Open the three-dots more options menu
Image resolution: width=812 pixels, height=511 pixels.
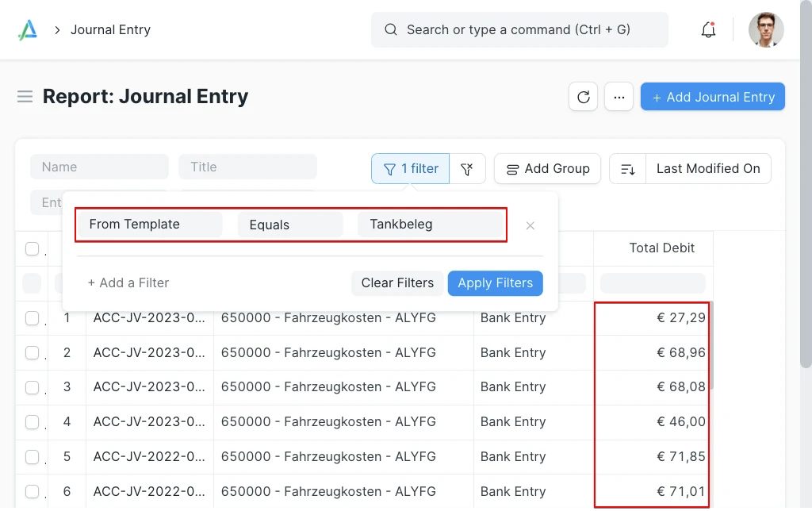click(619, 97)
